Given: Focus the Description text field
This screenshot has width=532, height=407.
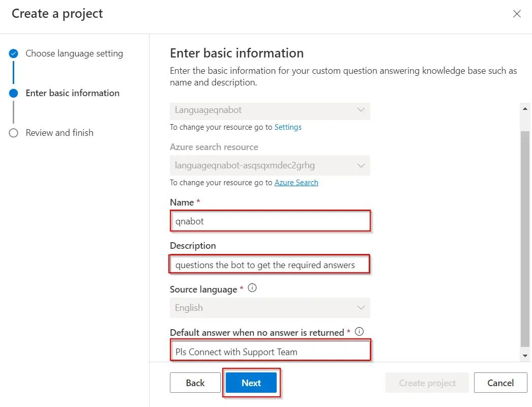Looking at the screenshot, I should [270, 265].
